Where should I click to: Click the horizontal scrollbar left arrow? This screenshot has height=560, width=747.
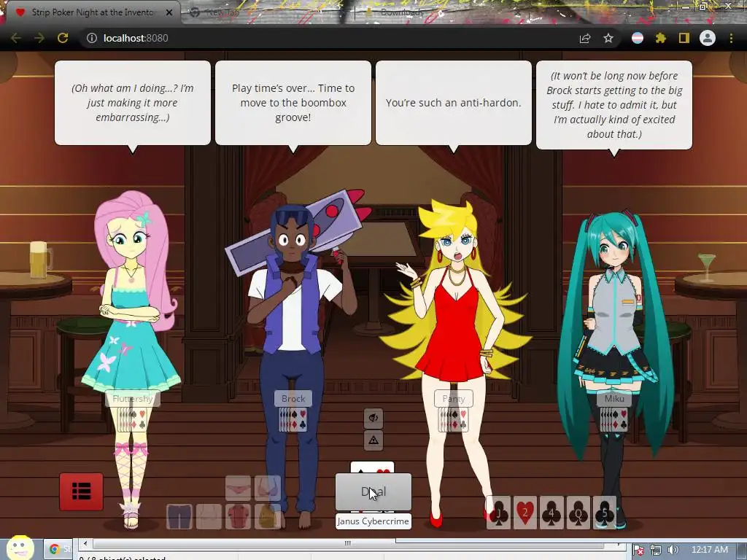tap(85, 542)
